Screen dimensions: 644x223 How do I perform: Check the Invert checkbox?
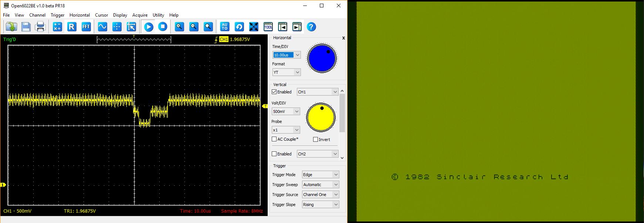315,140
